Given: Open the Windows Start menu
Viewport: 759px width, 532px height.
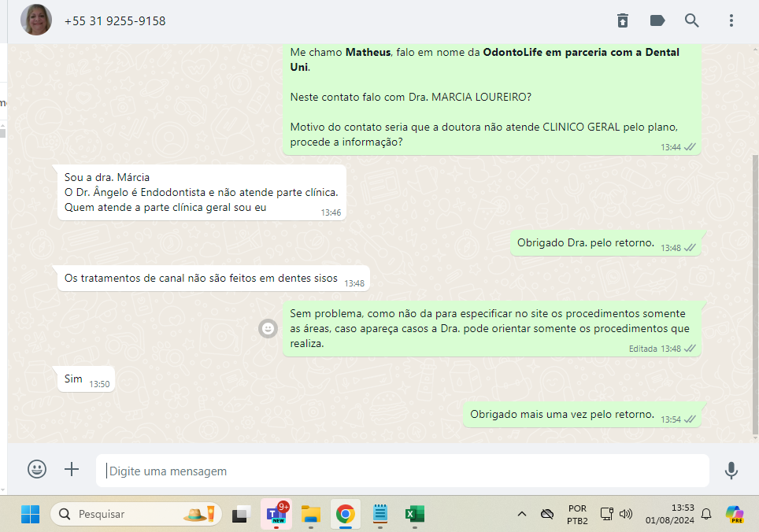Looking at the screenshot, I should point(30,514).
